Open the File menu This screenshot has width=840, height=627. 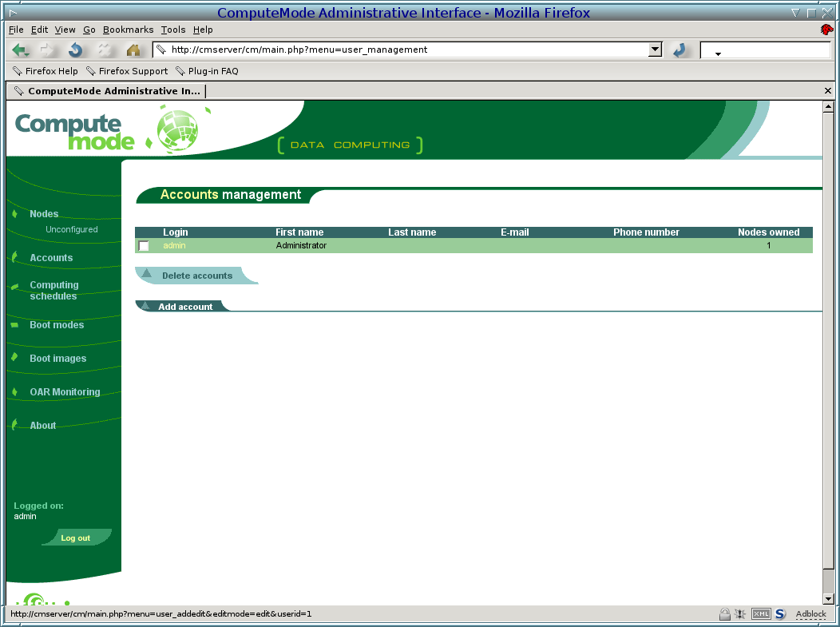pyautogui.click(x=16, y=30)
